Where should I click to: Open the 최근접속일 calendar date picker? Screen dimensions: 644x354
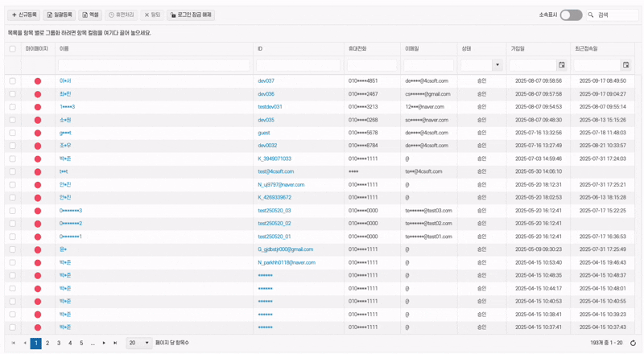tap(625, 64)
